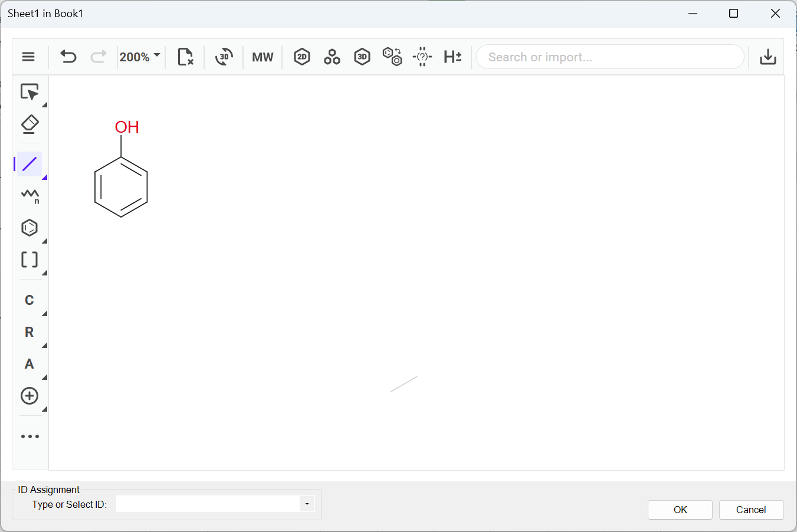This screenshot has height=532, width=797.
Task: Click the stereo query atom icon
Action: coord(422,57)
